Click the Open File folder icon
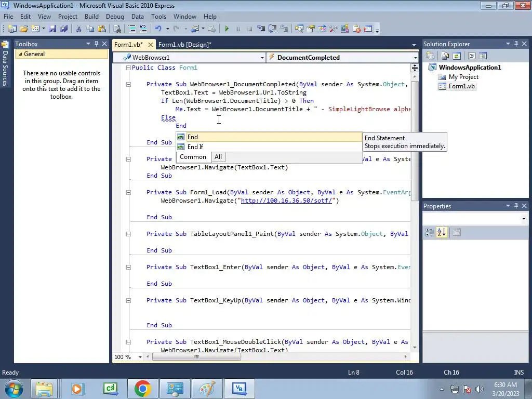 tap(24, 29)
